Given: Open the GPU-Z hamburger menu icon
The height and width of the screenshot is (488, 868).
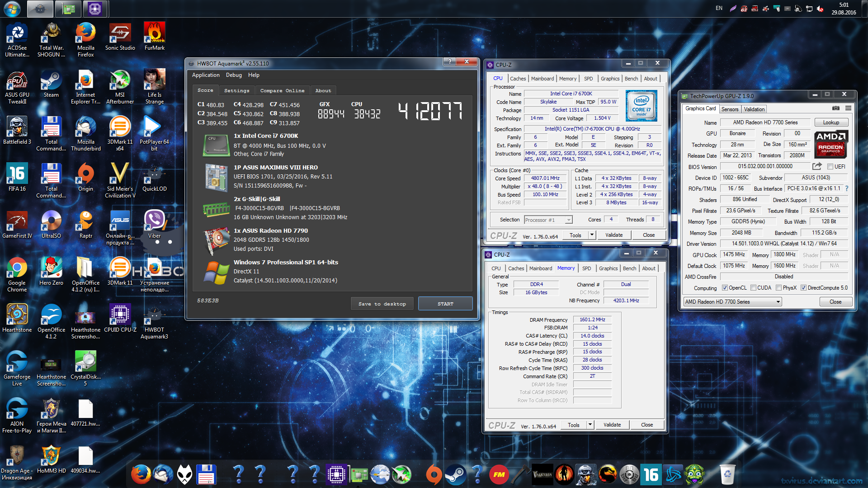Looking at the screenshot, I should pos(848,108).
